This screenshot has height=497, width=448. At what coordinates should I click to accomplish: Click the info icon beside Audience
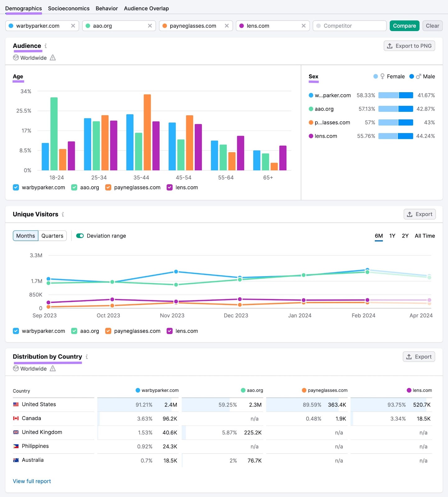(46, 46)
